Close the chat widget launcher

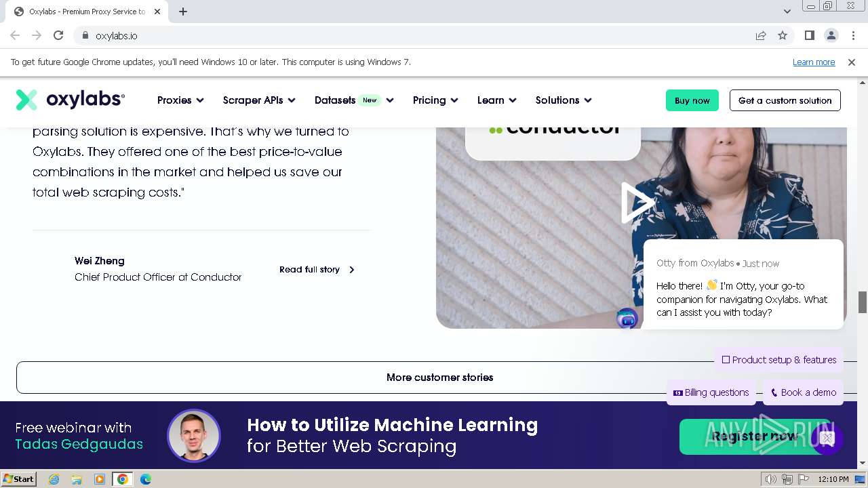pos(827,438)
